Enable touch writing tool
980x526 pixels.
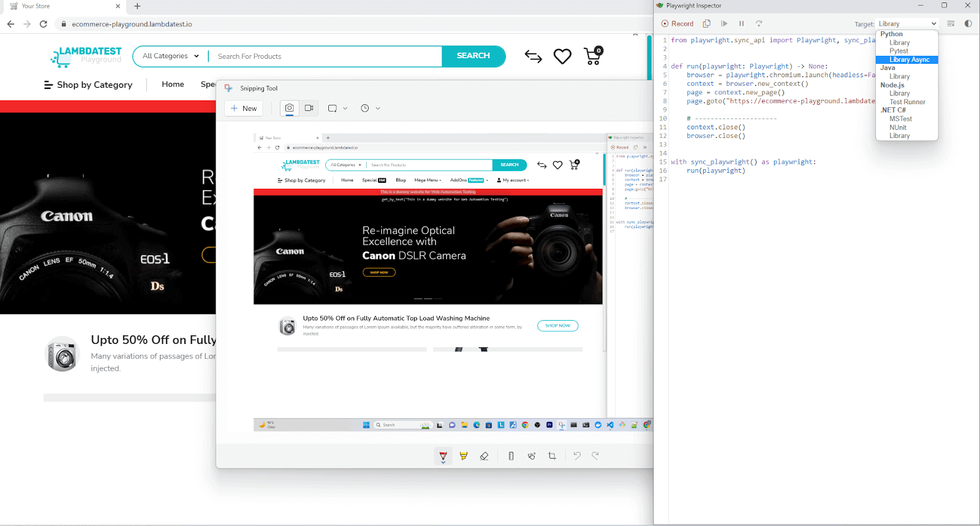pos(532,455)
